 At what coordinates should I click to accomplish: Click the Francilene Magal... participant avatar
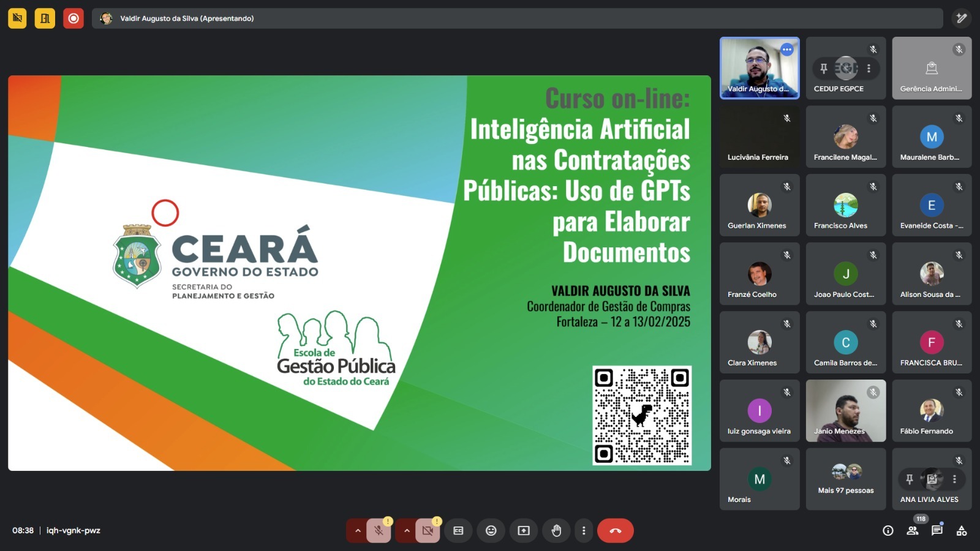[x=846, y=137]
